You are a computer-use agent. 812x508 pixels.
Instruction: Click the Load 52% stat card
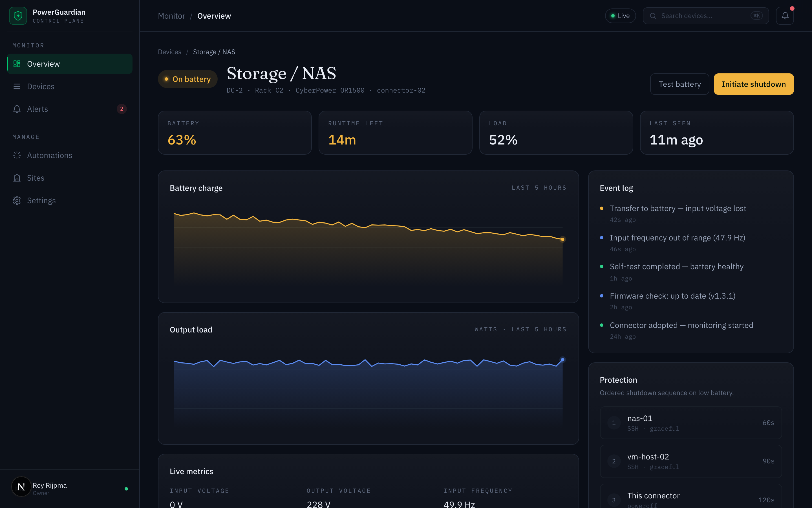point(556,133)
